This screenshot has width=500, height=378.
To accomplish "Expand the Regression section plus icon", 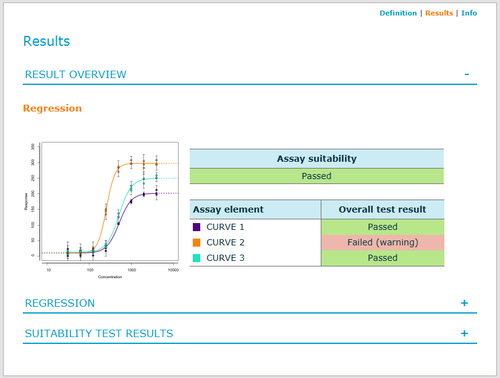I will 464,303.
